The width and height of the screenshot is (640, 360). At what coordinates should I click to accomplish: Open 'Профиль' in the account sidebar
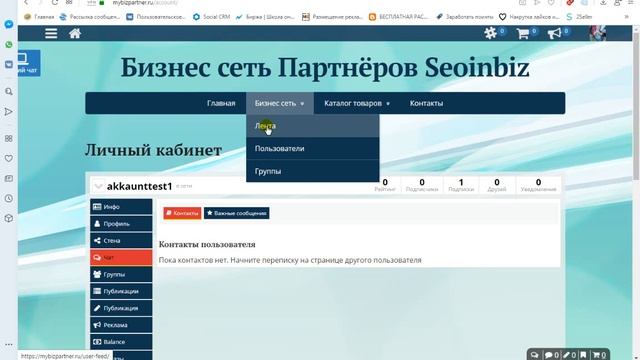click(121, 224)
